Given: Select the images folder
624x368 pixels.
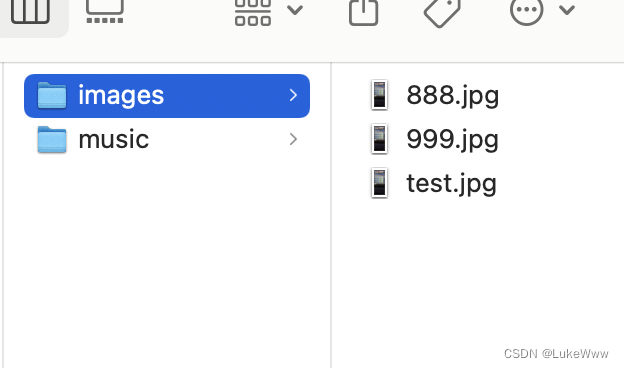Looking at the screenshot, I should 167,95.
